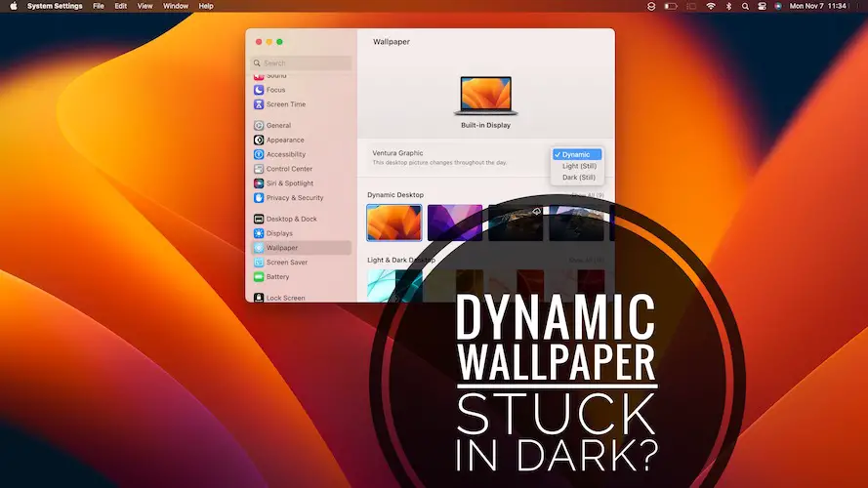The height and width of the screenshot is (488, 868).
Task: Select teal Light & Dark wallpaper thumbnail
Action: coord(394,286)
